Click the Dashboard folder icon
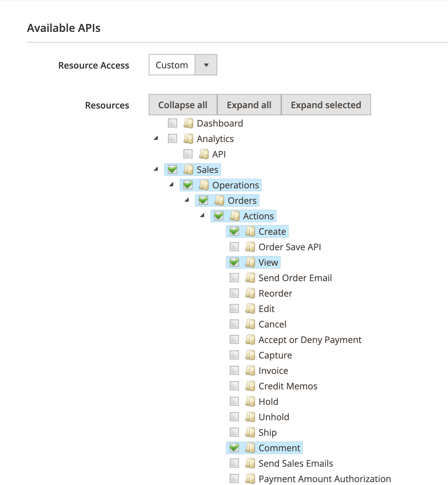The height and width of the screenshot is (485, 448). [188, 123]
